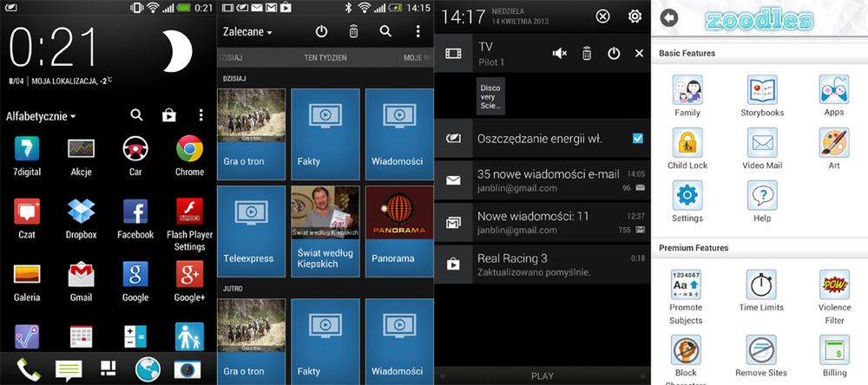Open Storybooks in Zoodles
Image resolution: width=868 pixels, height=385 pixels.
762,96
